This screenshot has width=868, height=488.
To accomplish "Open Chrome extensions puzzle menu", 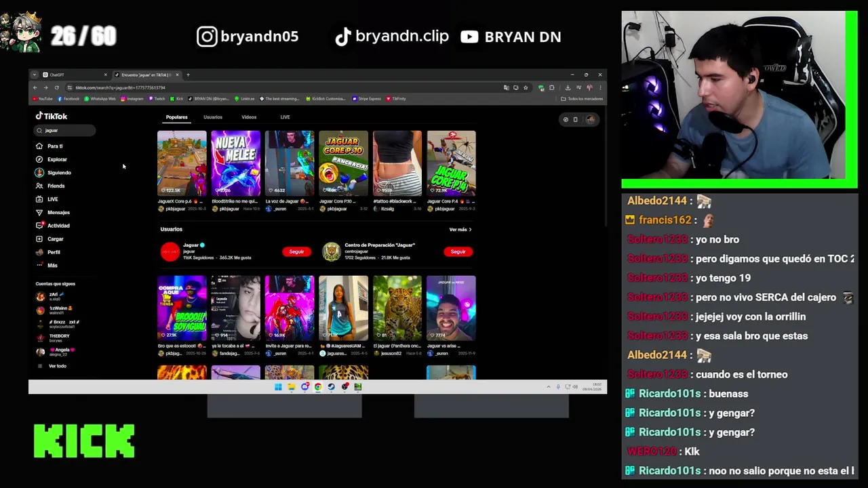I will (x=551, y=87).
